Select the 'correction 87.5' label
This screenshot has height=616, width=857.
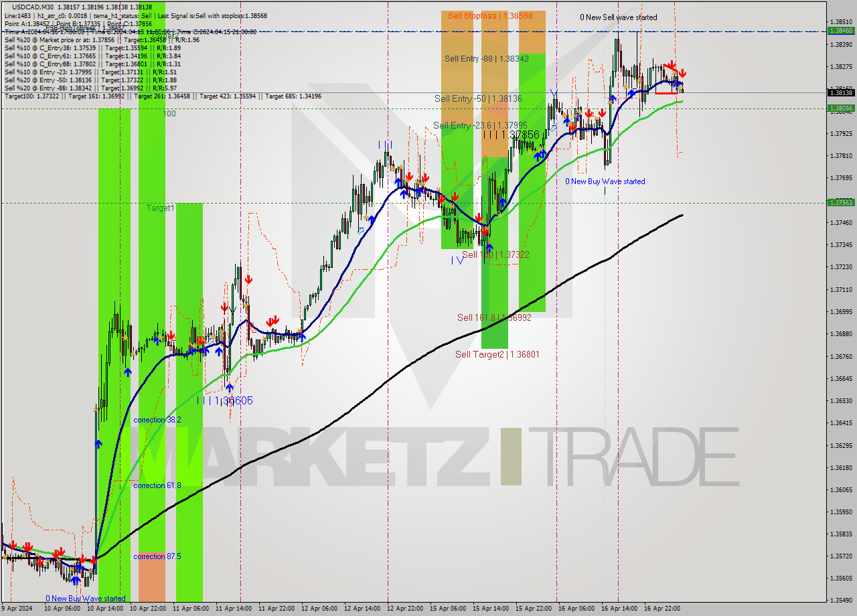157,556
